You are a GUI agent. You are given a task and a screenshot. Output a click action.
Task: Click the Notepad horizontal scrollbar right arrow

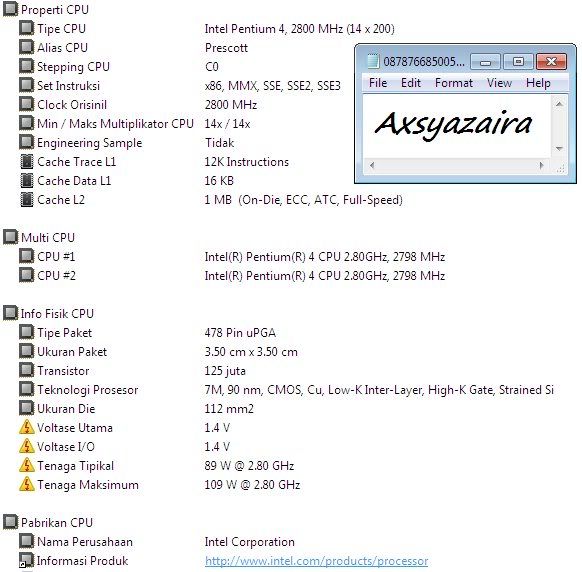pos(542,165)
